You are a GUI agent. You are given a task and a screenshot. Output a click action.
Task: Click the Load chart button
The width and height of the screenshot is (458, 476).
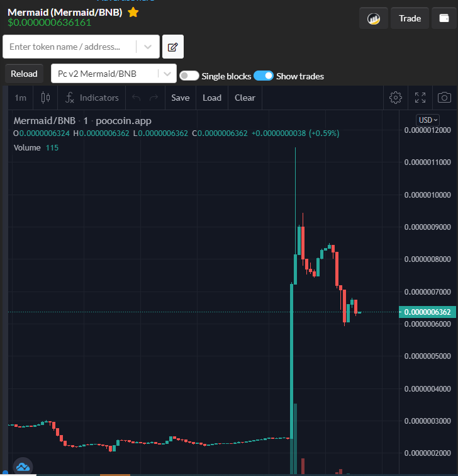(x=212, y=98)
